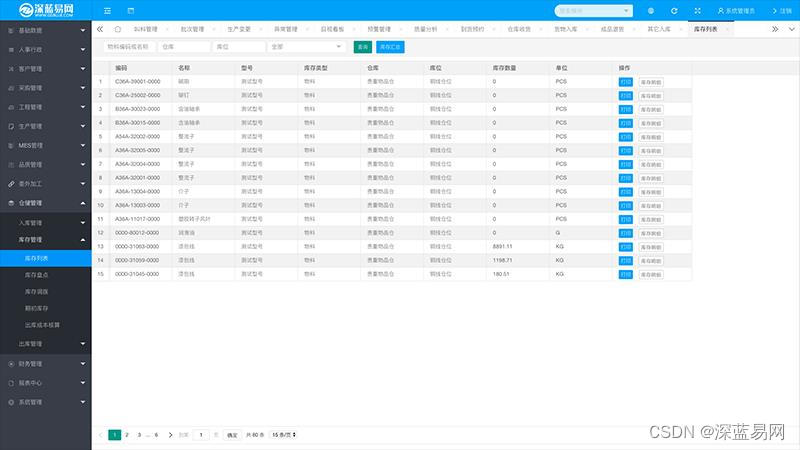The width and height of the screenshot is (800, 450).
Task: Click the 采购管理 sidebar icon
Action: point(11,88)
